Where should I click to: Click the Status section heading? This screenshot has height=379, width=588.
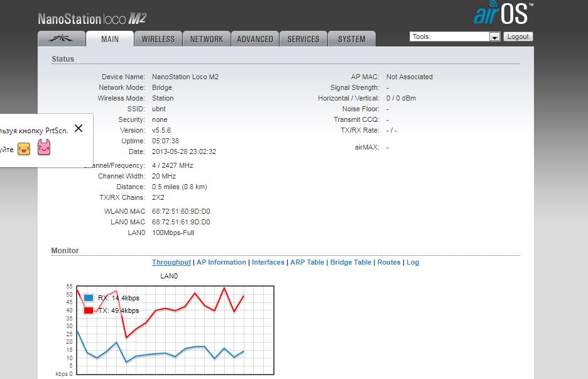(63, 59)
